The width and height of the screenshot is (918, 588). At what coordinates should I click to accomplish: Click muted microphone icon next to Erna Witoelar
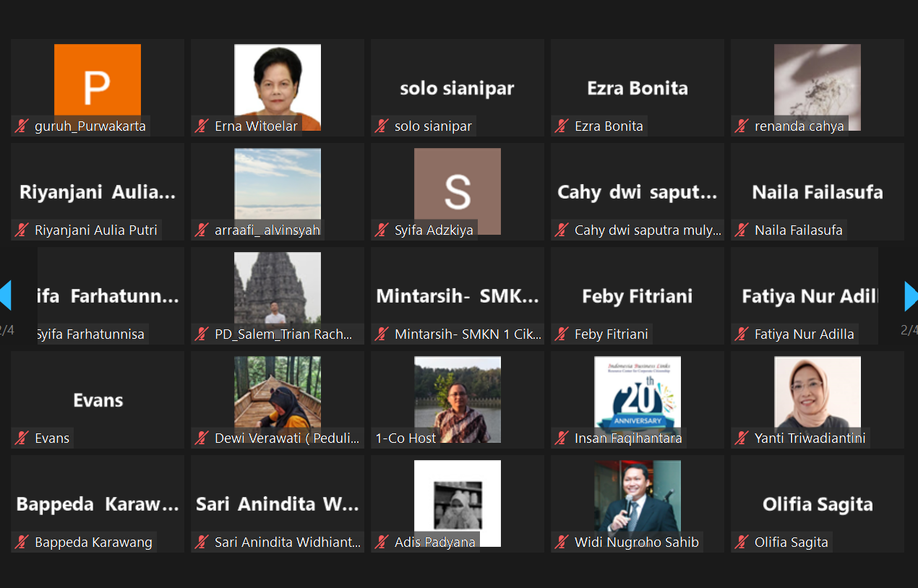[202, 126]
